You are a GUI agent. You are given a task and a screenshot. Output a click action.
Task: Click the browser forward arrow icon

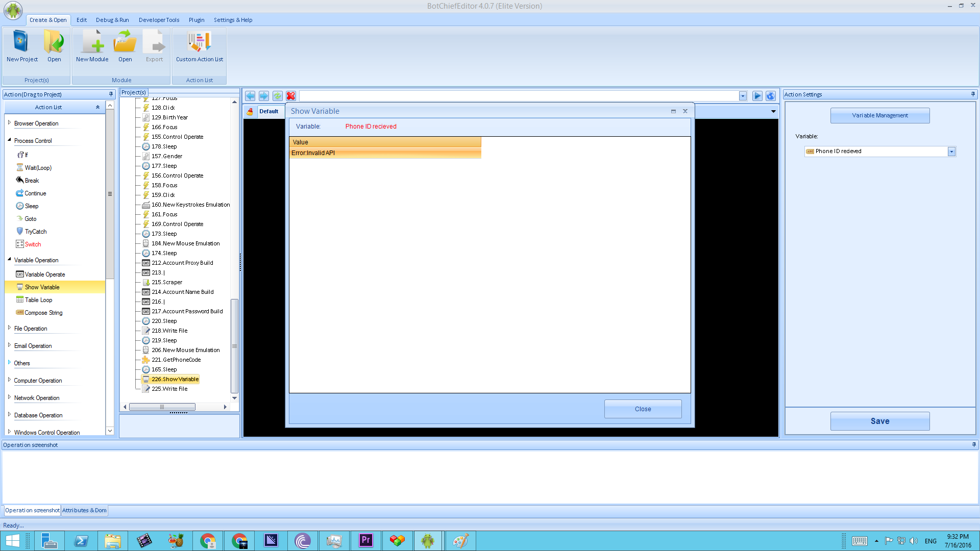coord(264,96)
